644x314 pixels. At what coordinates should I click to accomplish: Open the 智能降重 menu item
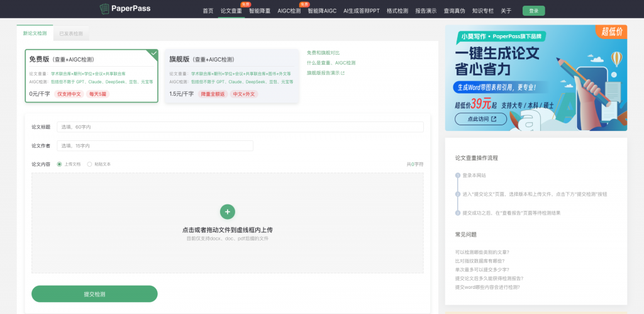260,11
